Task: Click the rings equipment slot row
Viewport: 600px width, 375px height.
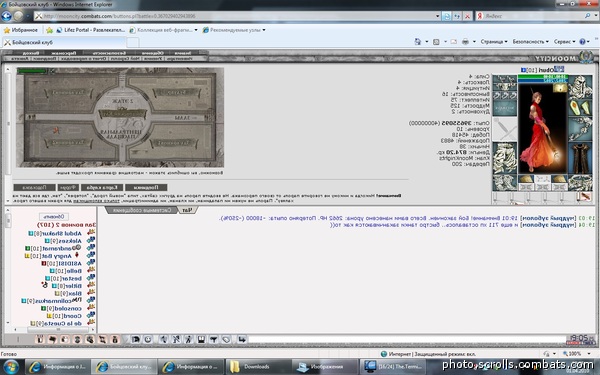Action: click(x=504, y=95)
